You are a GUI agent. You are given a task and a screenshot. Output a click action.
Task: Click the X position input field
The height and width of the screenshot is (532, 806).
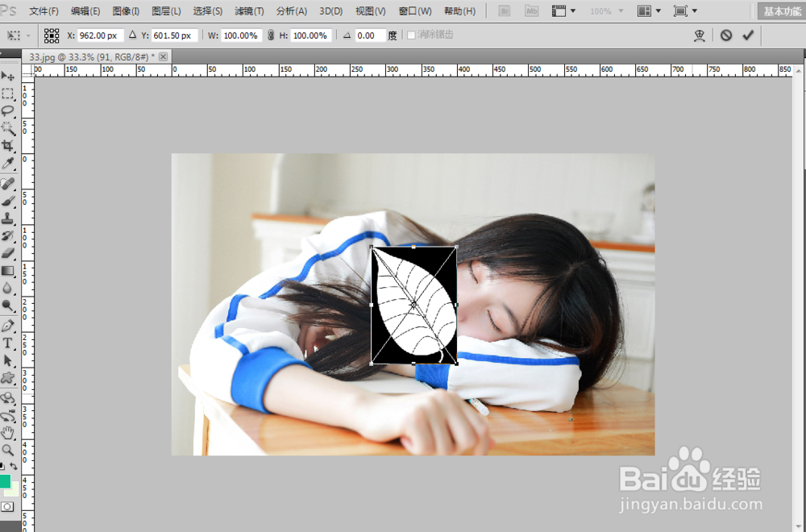(x=100, y=35)
